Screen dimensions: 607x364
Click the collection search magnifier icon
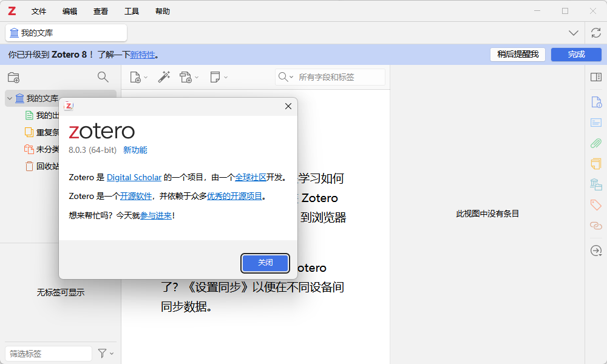pyautogui.click(x=103, y=77)
